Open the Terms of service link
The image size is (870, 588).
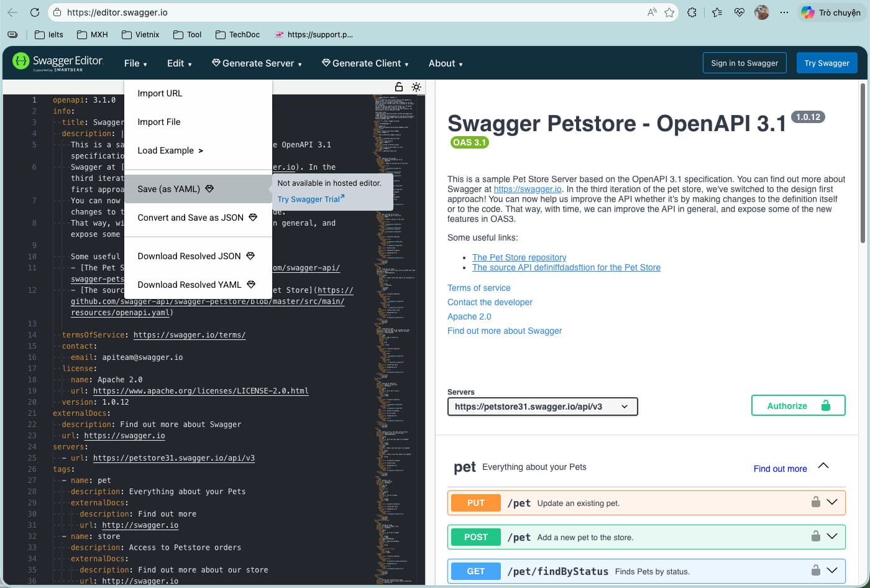[478, 288]
